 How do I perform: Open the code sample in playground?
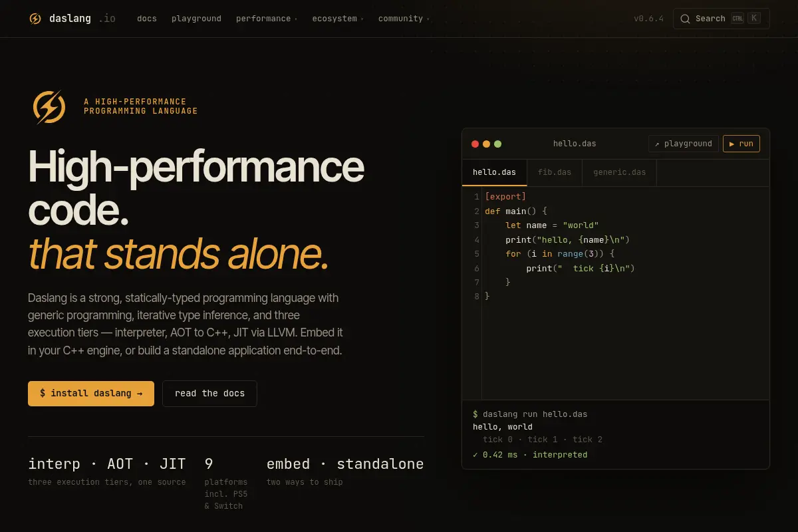(684, 144)
